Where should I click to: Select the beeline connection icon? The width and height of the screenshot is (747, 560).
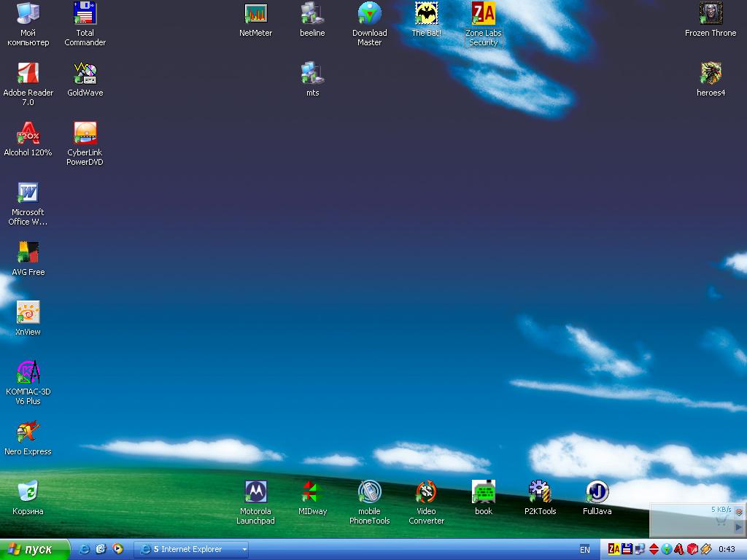pos(312,20)
